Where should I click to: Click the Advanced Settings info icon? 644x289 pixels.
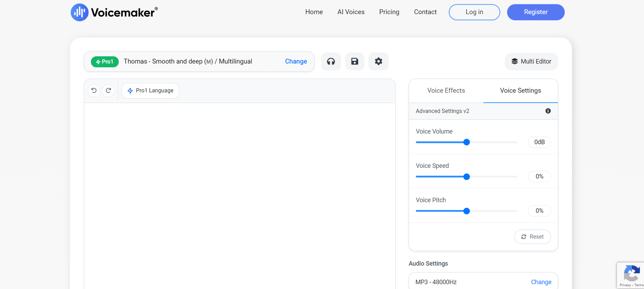point(548,111)
